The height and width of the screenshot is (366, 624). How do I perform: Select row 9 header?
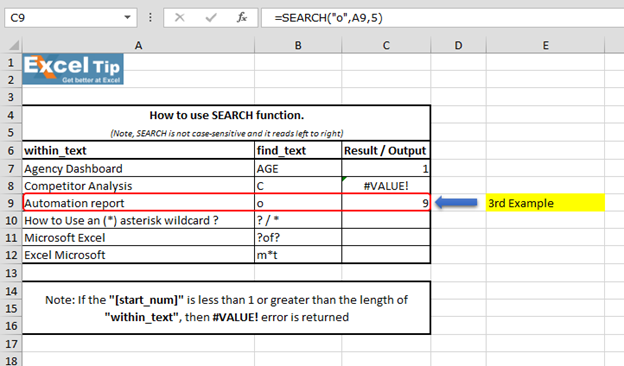[x=11, y=203]
